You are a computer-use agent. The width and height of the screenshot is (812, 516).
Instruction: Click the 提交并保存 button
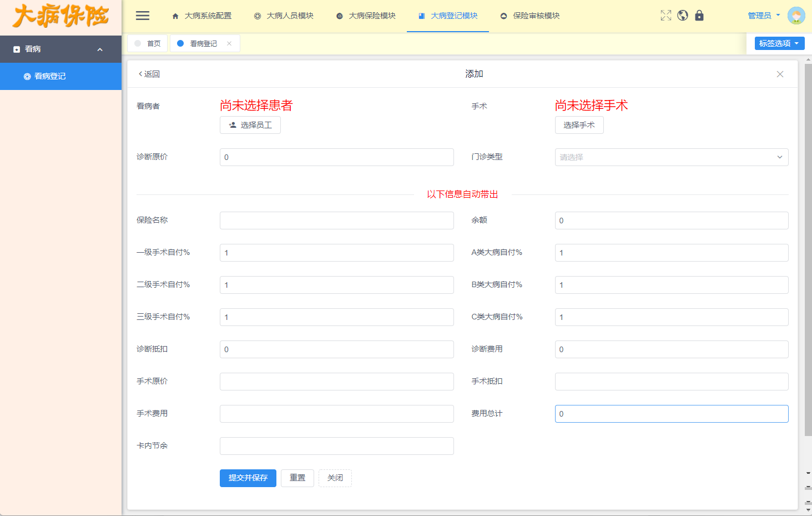[248, 478]
